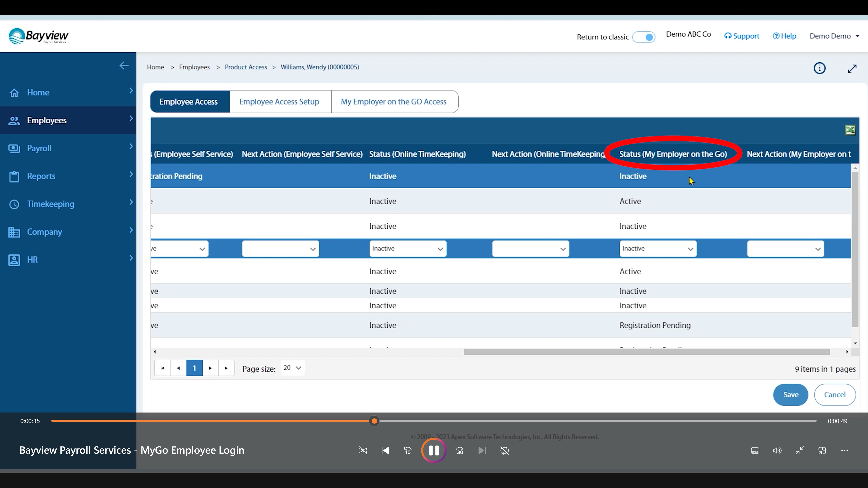The image size is (868, 488).
Task: Collapse sidebar with left arrow icon
Action: click(124, 66)
